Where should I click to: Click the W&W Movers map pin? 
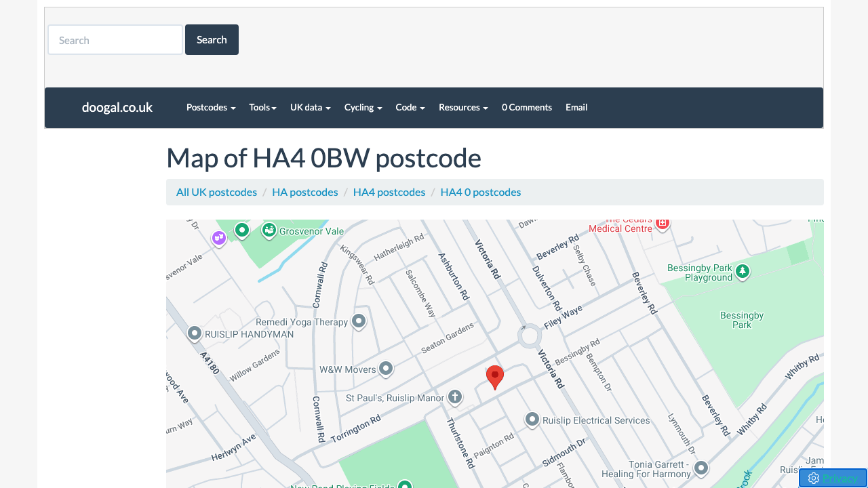coord(386,368)
